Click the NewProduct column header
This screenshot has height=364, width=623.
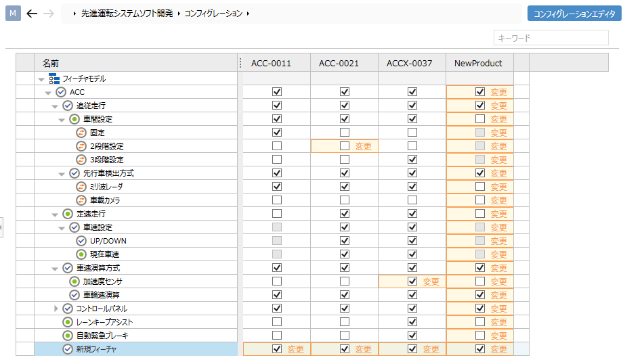pyautogui.click(x=480, y=63)
